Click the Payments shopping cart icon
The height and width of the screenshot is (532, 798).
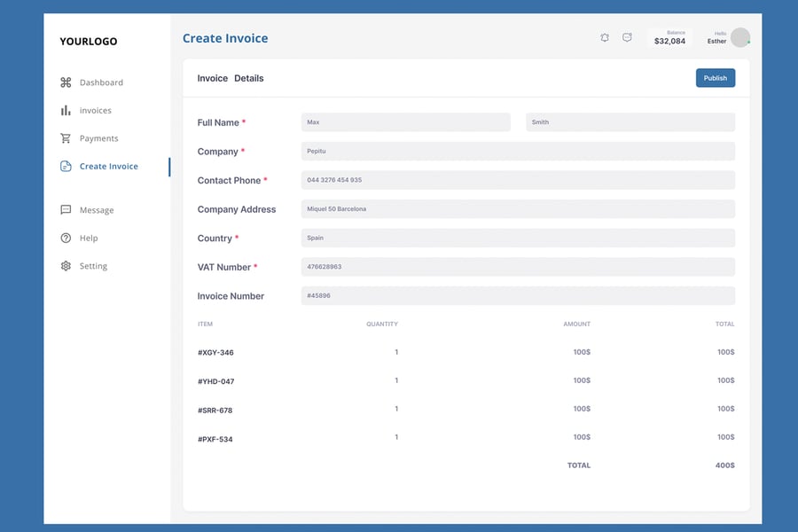click(66, 138)
